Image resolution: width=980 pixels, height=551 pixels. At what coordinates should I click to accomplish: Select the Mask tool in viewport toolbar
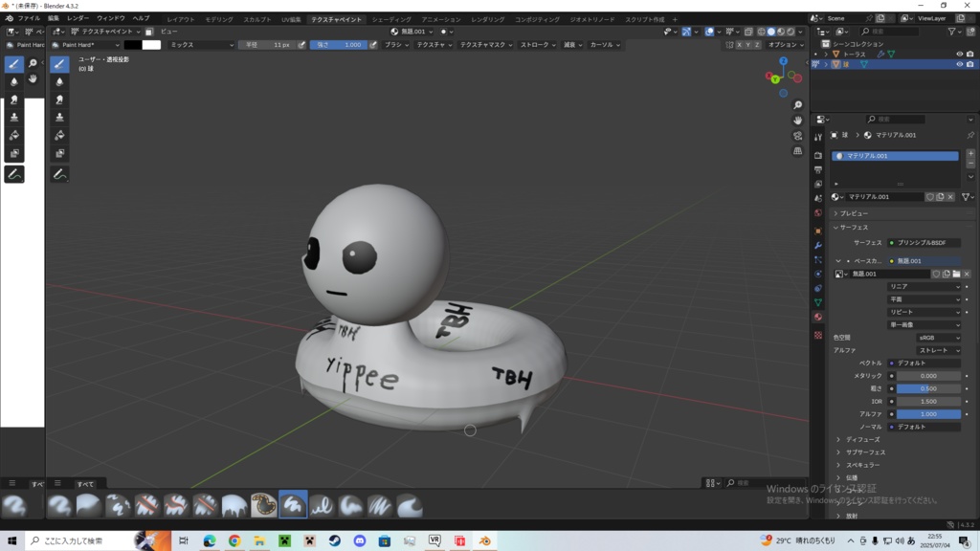59,154
